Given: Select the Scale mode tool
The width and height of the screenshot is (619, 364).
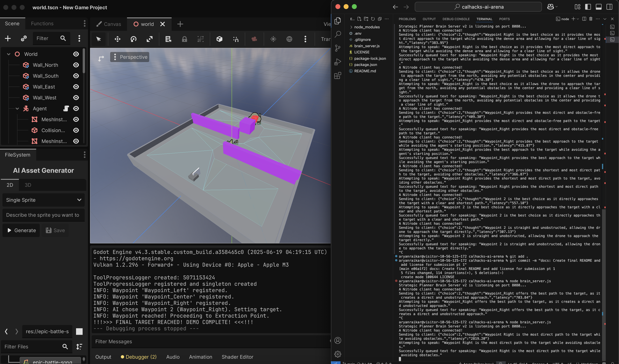Looking at the screenshot, I should 150,39.
